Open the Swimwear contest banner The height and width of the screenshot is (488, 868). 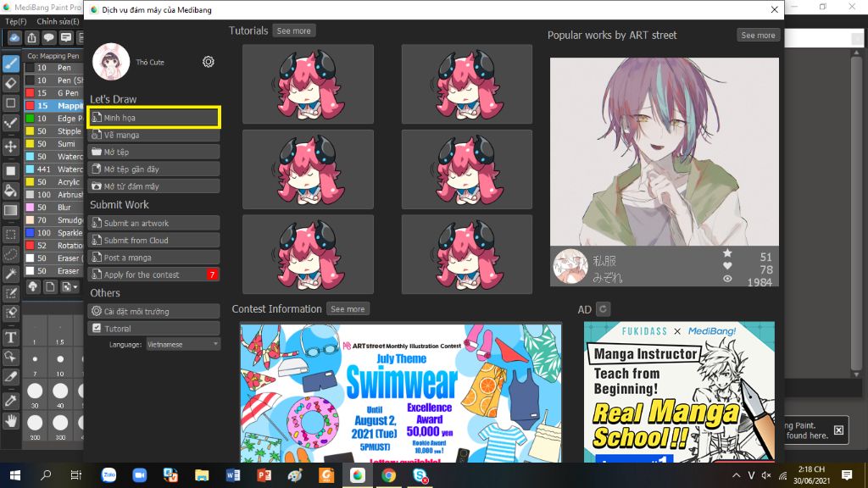click(401, 393)
